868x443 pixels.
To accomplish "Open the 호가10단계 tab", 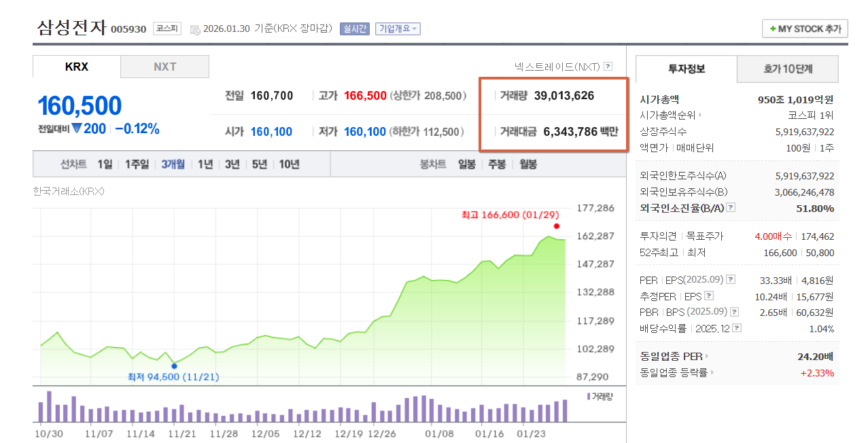I will [788, 69].
